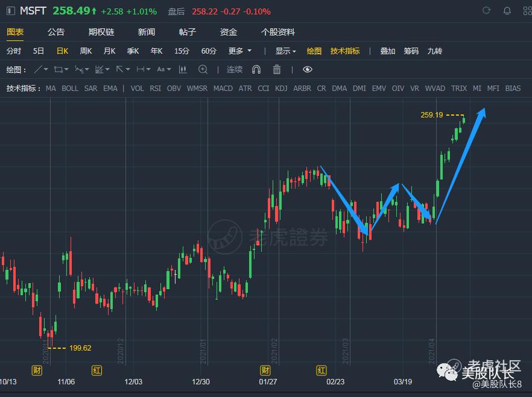The height and width of the screenshot is (397, 532).
Task: Toggle the 技术指标 indicator bar
Action: [345, 51]
